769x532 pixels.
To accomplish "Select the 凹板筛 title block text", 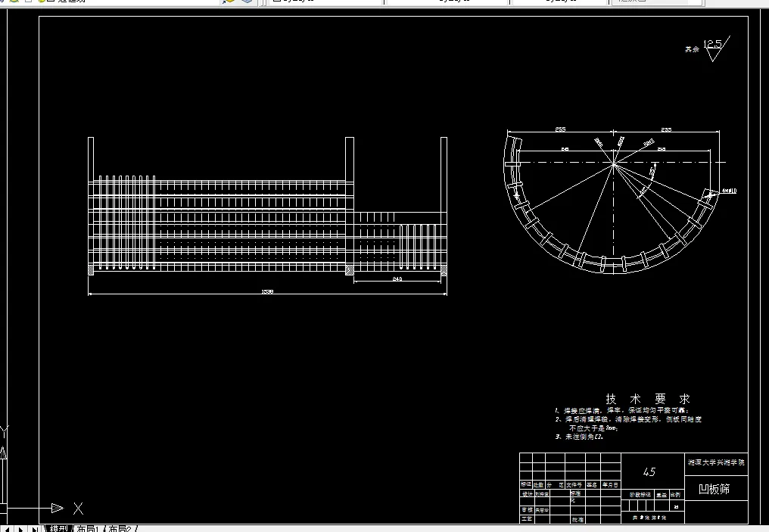I will pyautogui.click(x=714, y=489).
